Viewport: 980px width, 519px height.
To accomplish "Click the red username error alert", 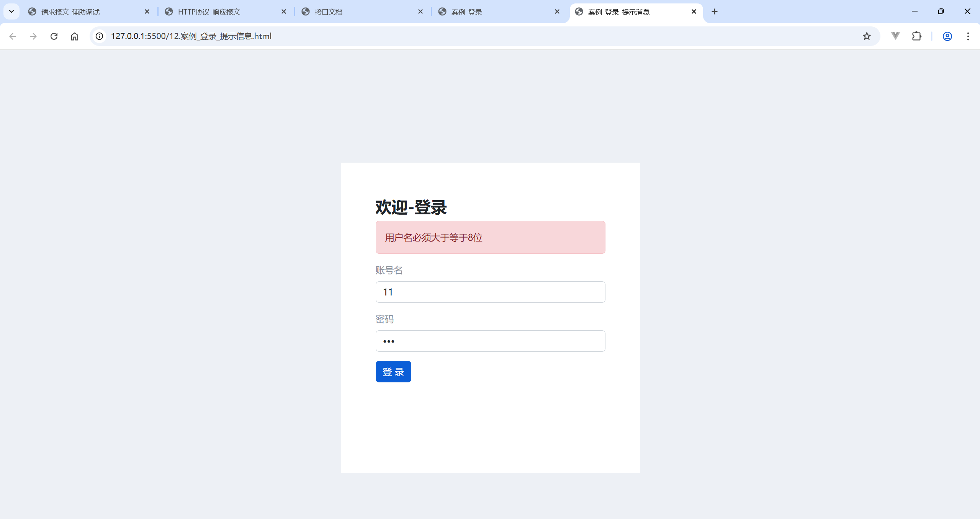I will coord(490,237).
